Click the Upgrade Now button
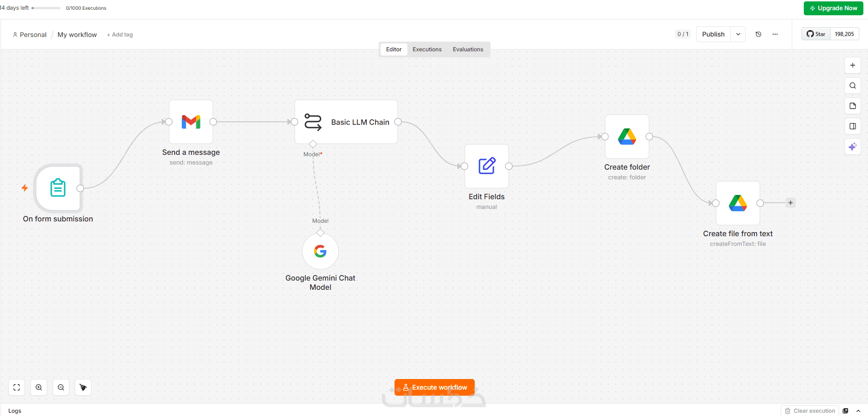This screenshot has height=416, width=868. pos(833,8)
